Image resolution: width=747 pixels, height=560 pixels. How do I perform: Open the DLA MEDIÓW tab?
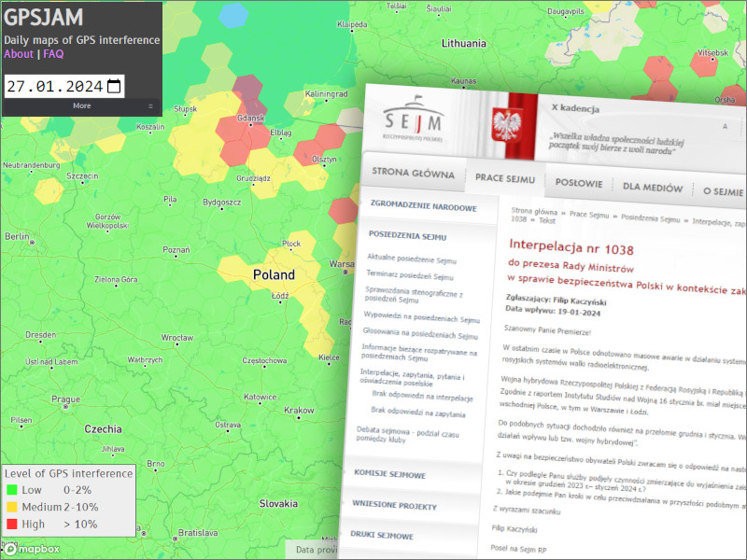[x=653, y=188]
